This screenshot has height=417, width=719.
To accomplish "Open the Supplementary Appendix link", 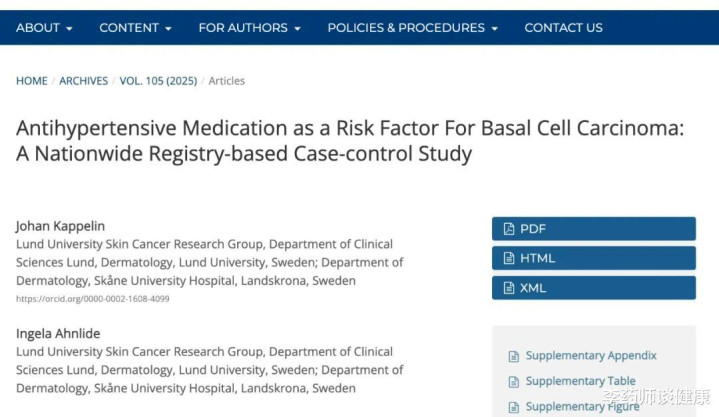I will point(591,356).
